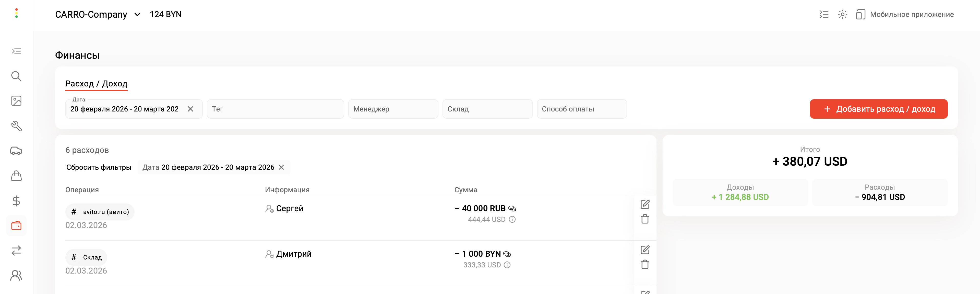Edit the avito.ru expense entry
Viewport: 980px width, 294px height.
[645, 205]
